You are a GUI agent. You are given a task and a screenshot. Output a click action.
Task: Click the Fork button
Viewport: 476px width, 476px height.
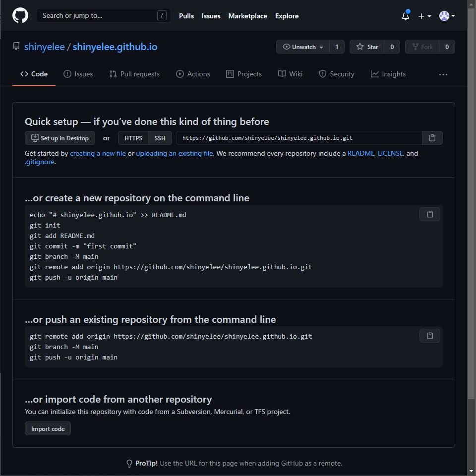pyautogui.click(x=422, y=47)
